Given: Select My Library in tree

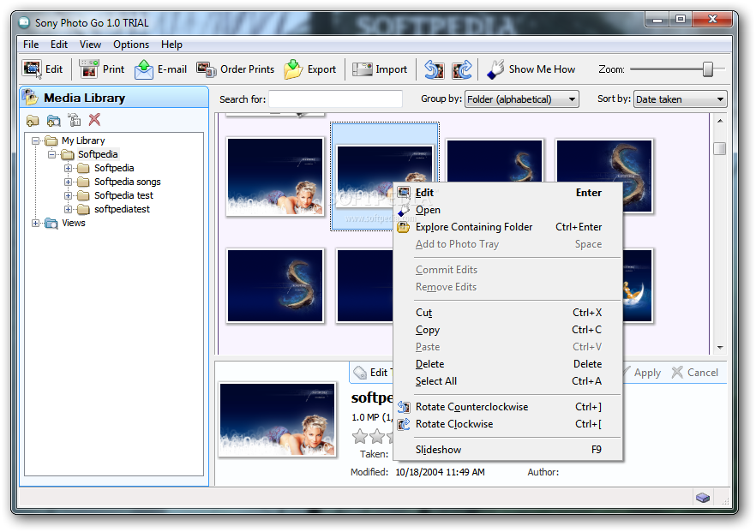Looking at the screenshot, I should [x=83, y=140].
